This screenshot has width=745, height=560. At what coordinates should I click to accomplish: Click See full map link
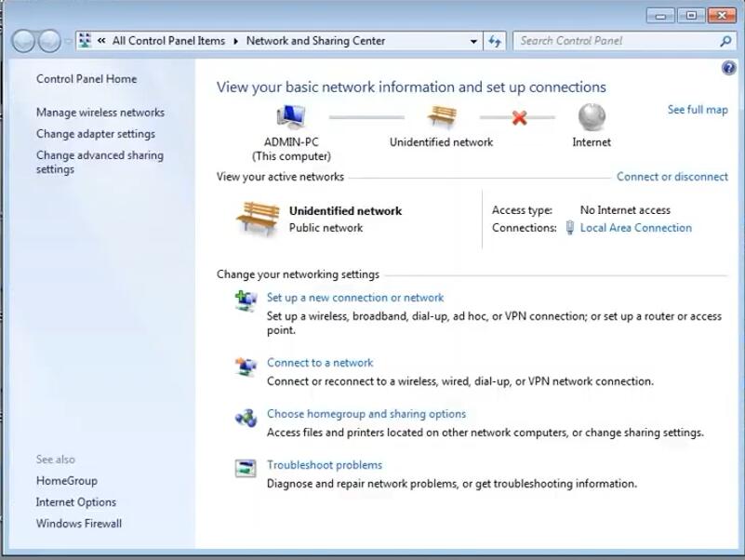click(698, 110)
